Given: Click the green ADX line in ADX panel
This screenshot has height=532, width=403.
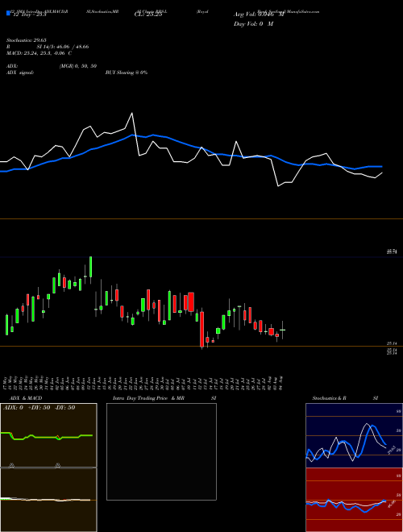Looking at the screenshot, I should click(47, 436).
